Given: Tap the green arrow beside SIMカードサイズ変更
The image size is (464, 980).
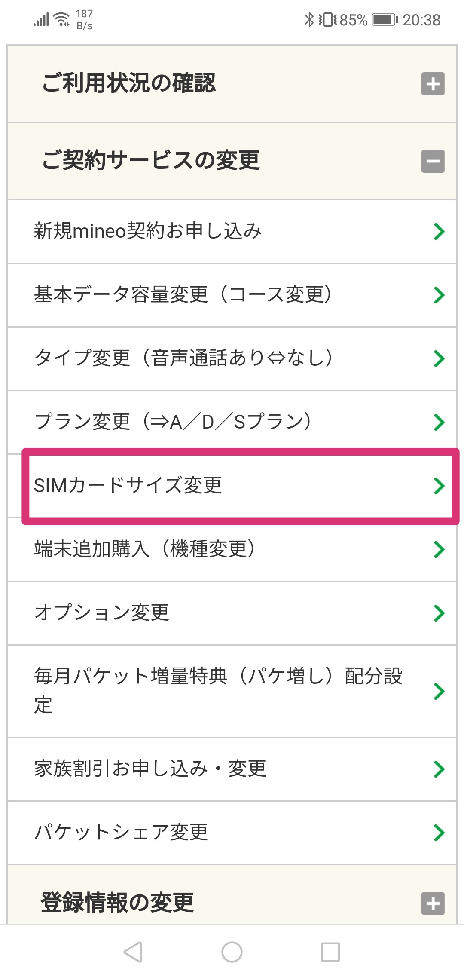Looking at the screenshot, I should [x=439, y=486].
